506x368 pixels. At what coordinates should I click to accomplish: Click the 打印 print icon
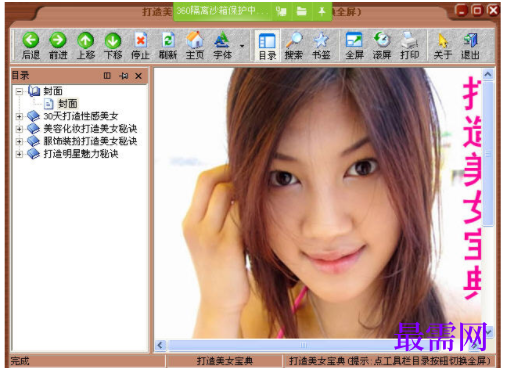coord(409,40)
